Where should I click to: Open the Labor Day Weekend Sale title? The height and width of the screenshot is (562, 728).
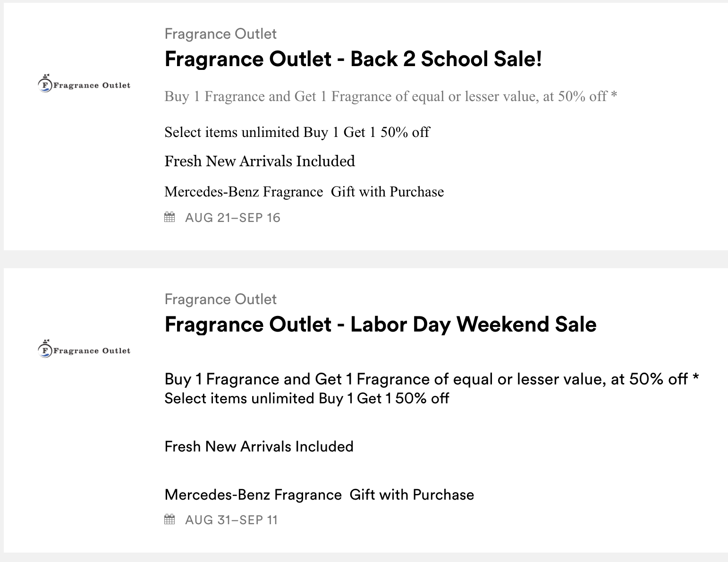tap(380, 324)
